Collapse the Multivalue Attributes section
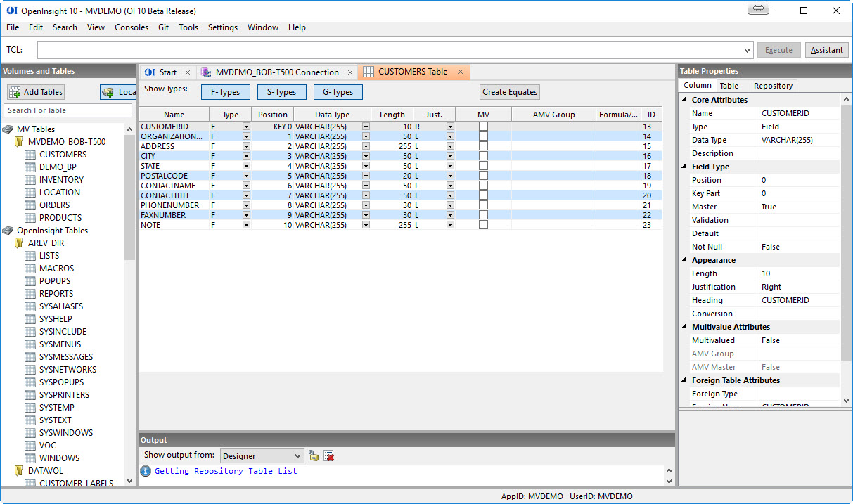Screen dimensions: 853x504 [x=684, y=327]
